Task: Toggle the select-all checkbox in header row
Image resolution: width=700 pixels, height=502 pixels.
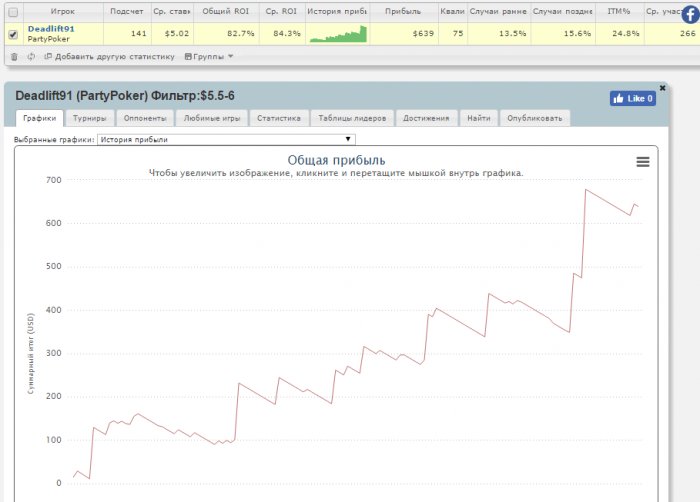Action: coord(13,12)
